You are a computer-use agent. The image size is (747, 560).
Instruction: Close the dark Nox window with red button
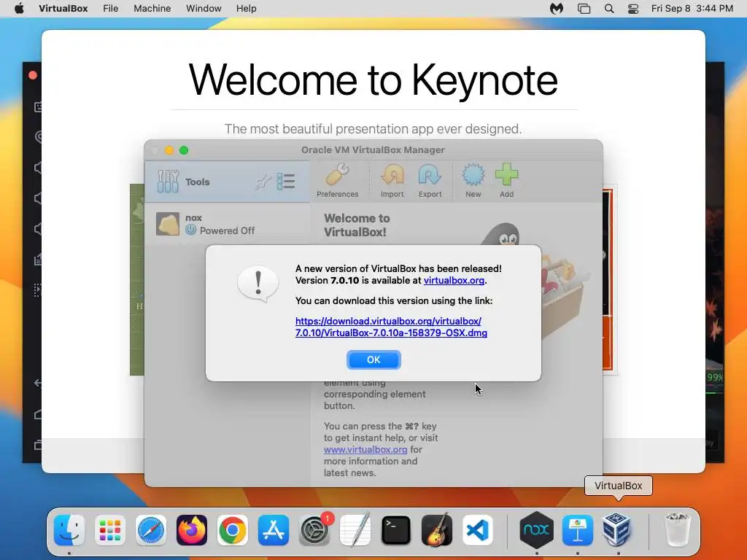[33, 75]
